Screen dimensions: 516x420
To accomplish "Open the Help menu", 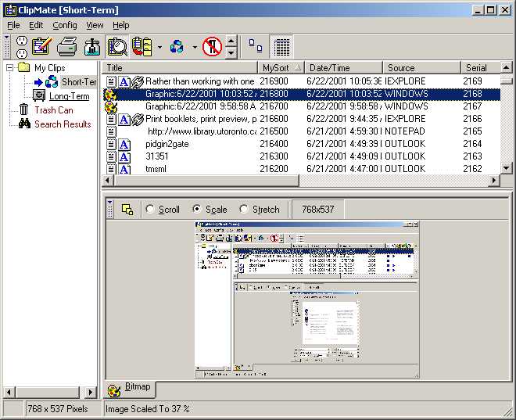I will tap(121, 25).
